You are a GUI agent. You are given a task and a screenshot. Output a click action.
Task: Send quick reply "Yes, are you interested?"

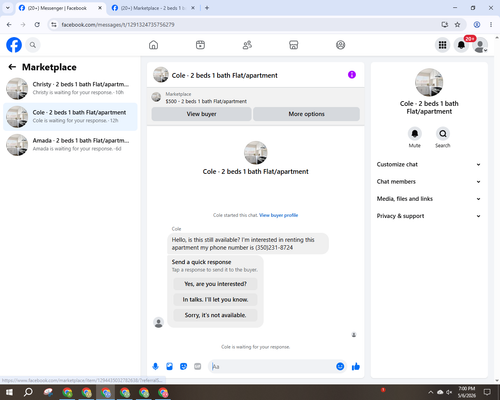[x=215, y=284]
